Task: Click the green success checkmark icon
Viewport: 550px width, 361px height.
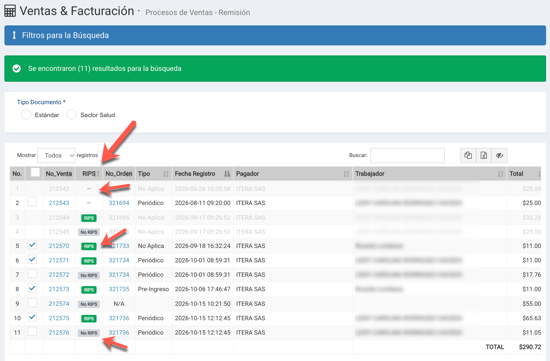Action: pos(16,68)
